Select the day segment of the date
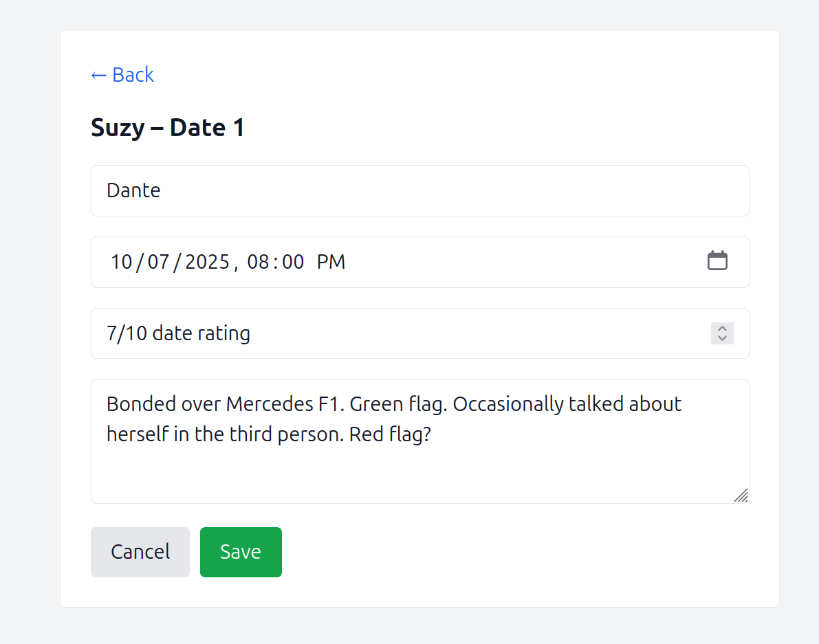Viewport: 819px width, 644px height. click(x=158, y=262)
